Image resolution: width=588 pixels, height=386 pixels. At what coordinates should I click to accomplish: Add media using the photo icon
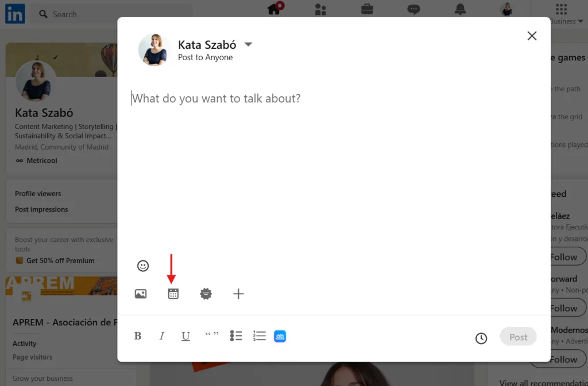pyautogui.click(x=141, y=294)
